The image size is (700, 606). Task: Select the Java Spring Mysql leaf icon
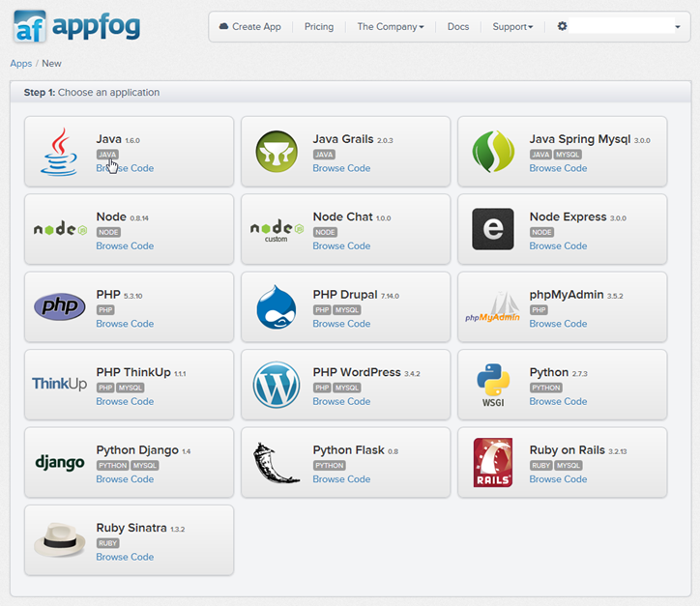point(493,152)
